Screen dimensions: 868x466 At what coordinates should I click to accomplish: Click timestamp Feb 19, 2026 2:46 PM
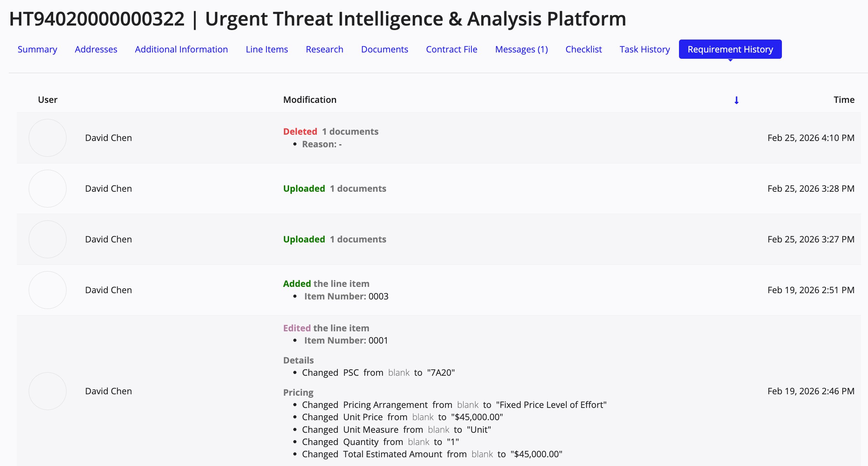[811, 391]
